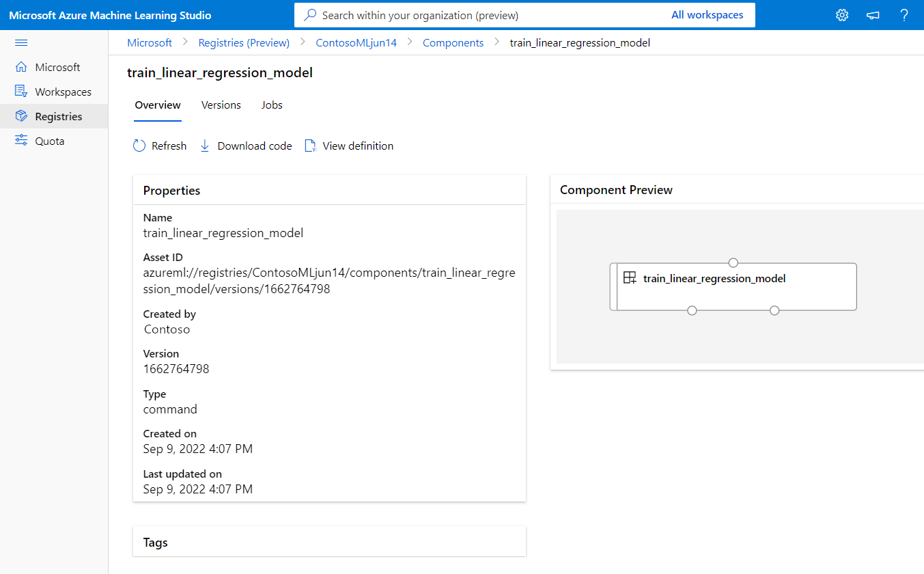Click the Tags panel heading
The height and width of the screenshot is (574, 924).
[156, 543]
